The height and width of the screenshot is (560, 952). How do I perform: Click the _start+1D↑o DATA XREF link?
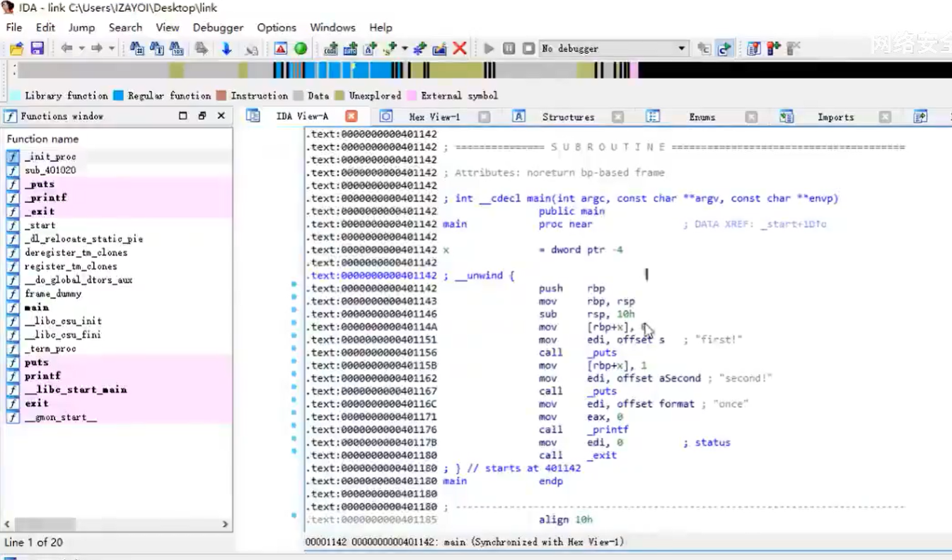click(794, 224)
